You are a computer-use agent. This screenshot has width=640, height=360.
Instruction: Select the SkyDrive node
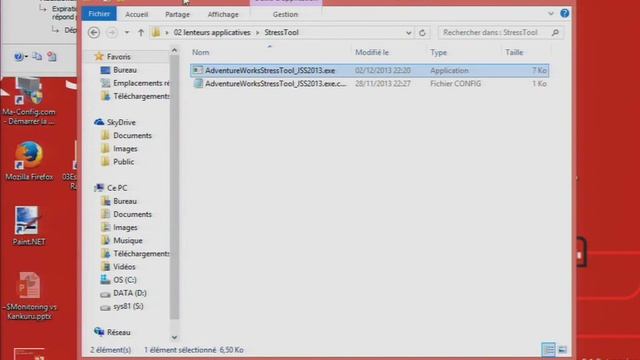tap(121, 122)
